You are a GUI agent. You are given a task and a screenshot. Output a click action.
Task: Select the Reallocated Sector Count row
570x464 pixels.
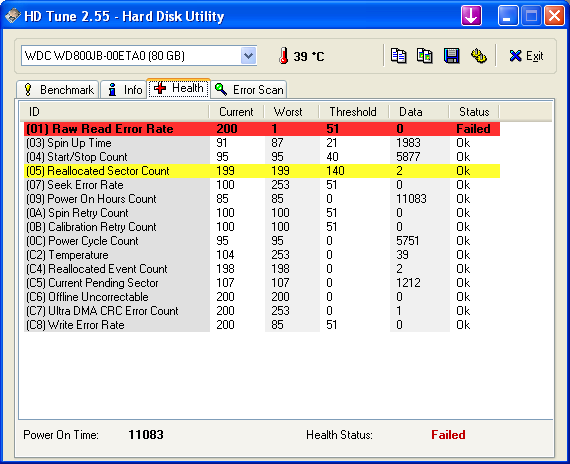coord(262,171)
